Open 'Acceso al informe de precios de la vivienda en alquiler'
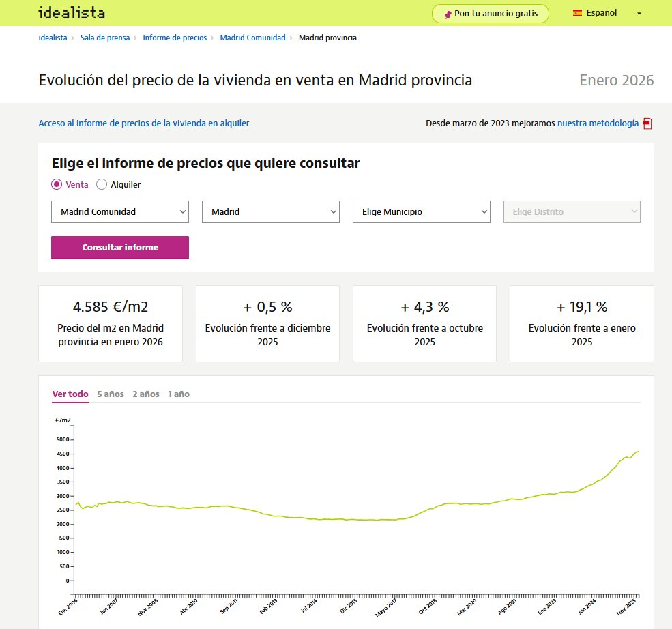The image size is (672, 629). [x=144, y=123]
